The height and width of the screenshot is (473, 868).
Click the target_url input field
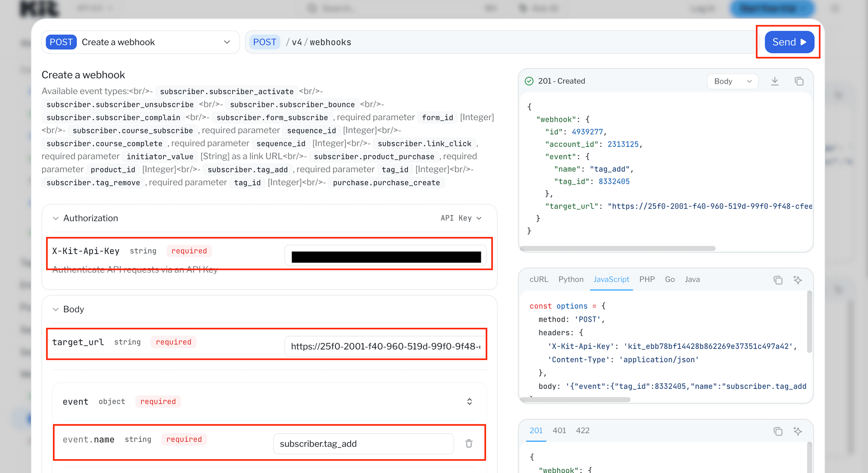385,346
